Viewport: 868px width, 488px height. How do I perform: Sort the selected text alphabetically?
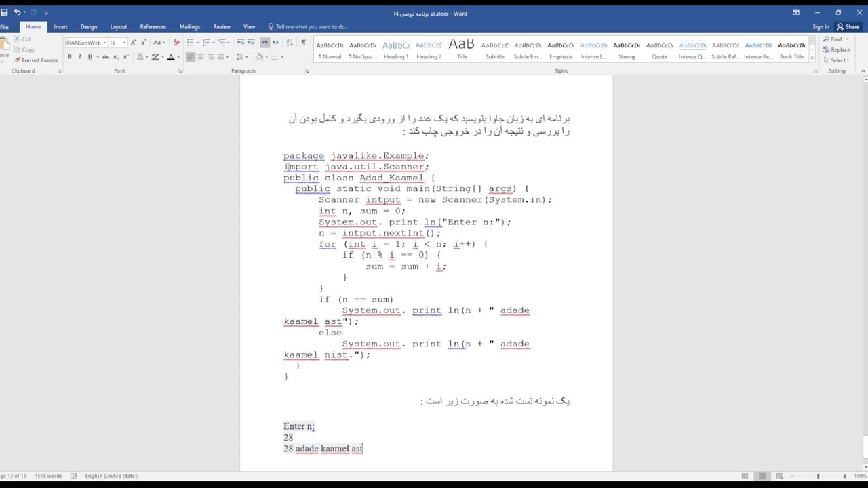(x=290, y=43)
